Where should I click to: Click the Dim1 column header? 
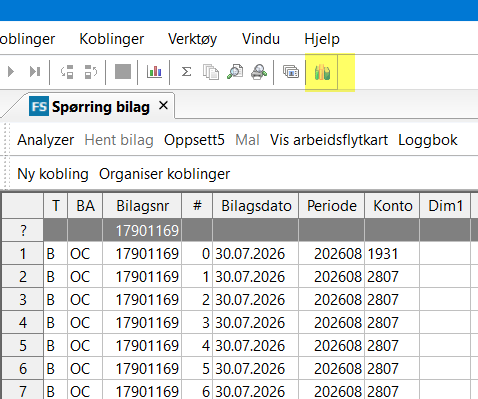click(x=445, y=206)
